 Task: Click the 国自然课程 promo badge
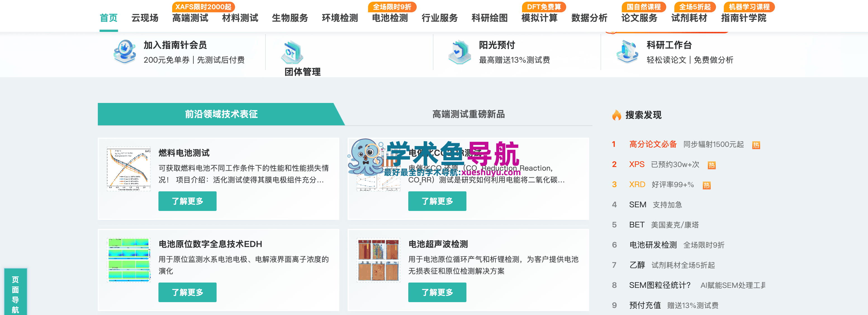pyautogui.click(x=644, y=7)
